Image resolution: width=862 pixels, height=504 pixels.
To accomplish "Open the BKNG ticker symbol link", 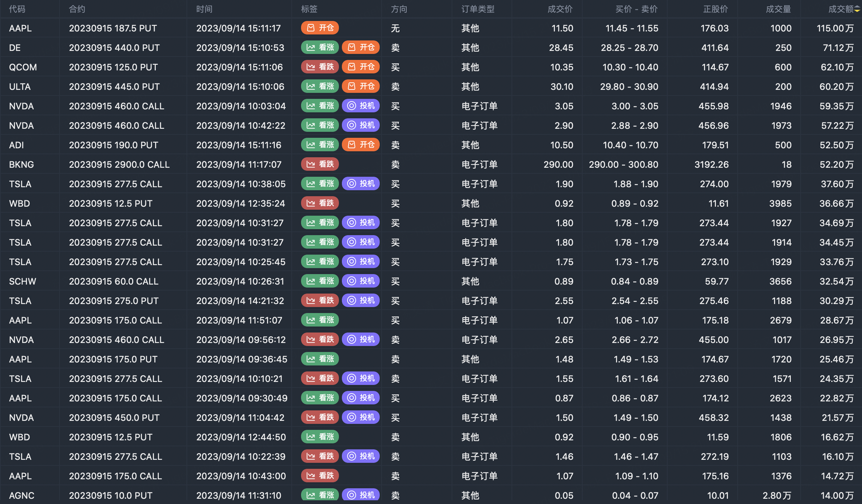I will pos(21,164).
